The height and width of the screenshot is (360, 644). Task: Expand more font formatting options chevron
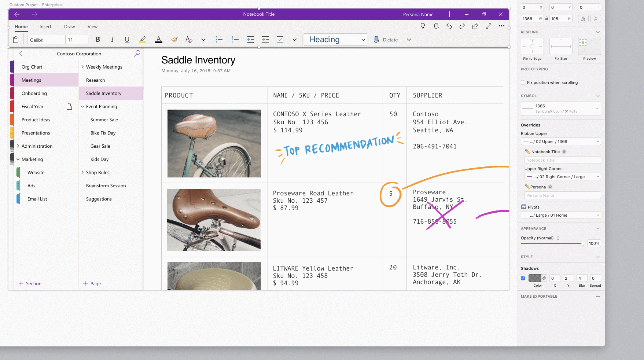click(x=203, y=40)
